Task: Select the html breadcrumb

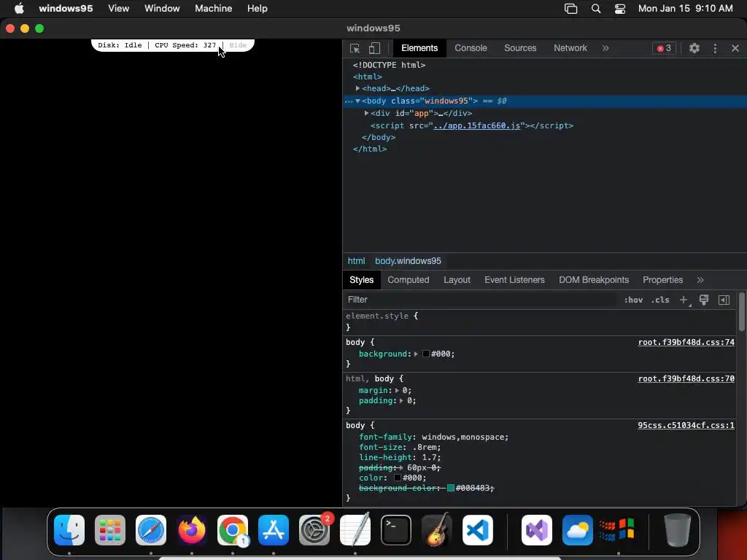Action: point(356,261)
